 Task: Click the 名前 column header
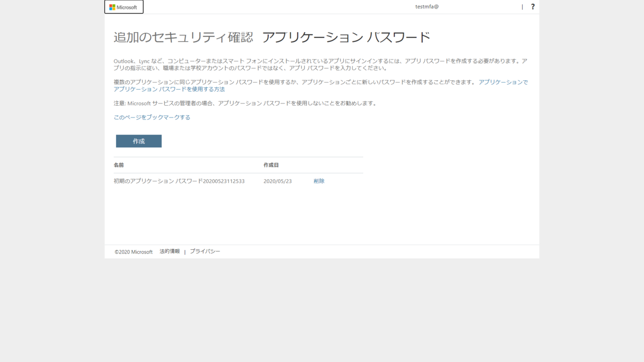[119, 165]
